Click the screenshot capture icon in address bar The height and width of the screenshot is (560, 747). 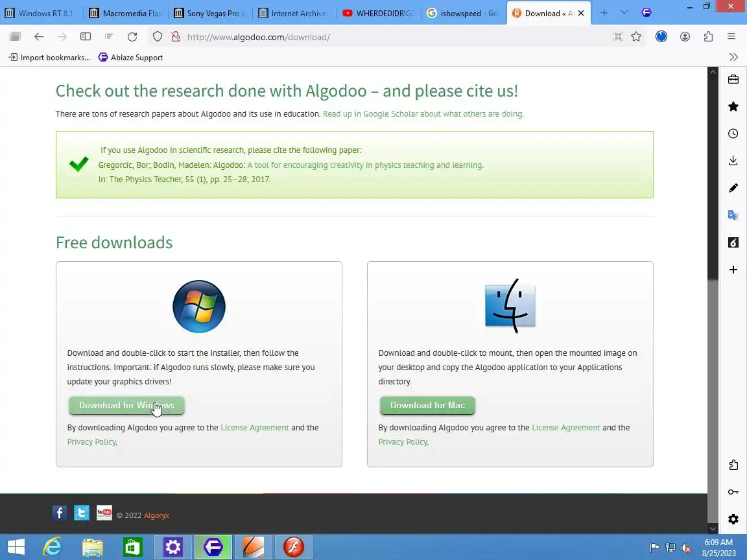point(618,37)
